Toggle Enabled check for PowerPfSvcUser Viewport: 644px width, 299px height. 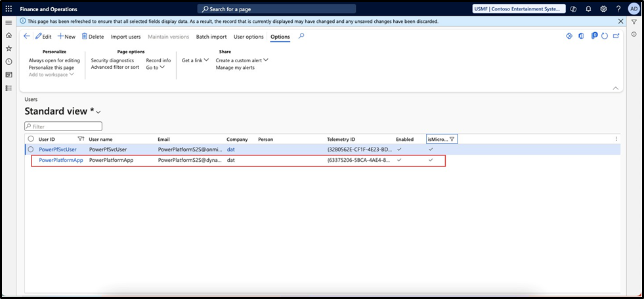click(399, 149)
